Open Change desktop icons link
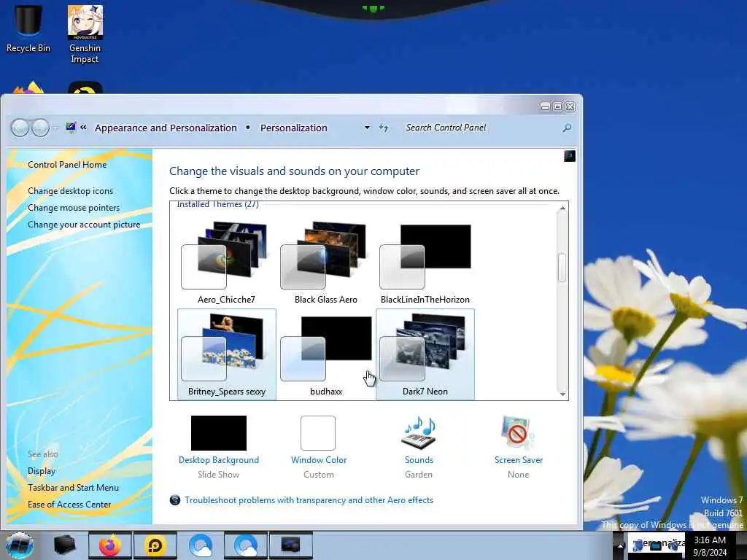 (x=71, y=191)
